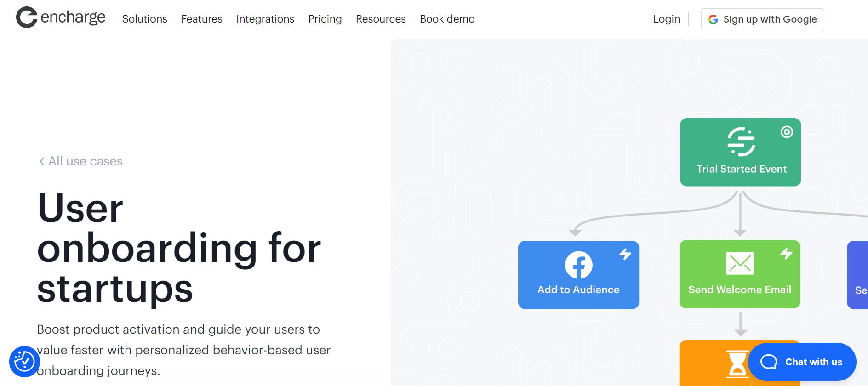Click the Book demo link
This screenshot has height=386, width=868.
point(447,19)
